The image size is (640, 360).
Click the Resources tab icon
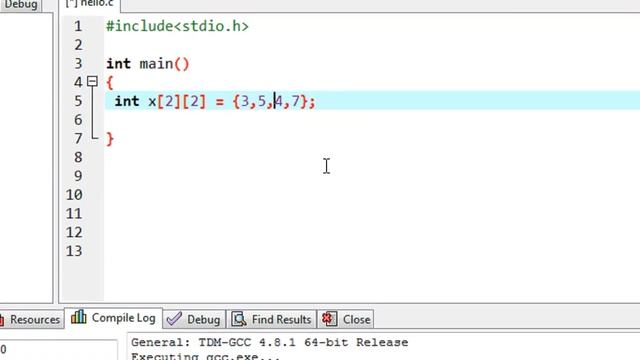(x=2, y=320)
